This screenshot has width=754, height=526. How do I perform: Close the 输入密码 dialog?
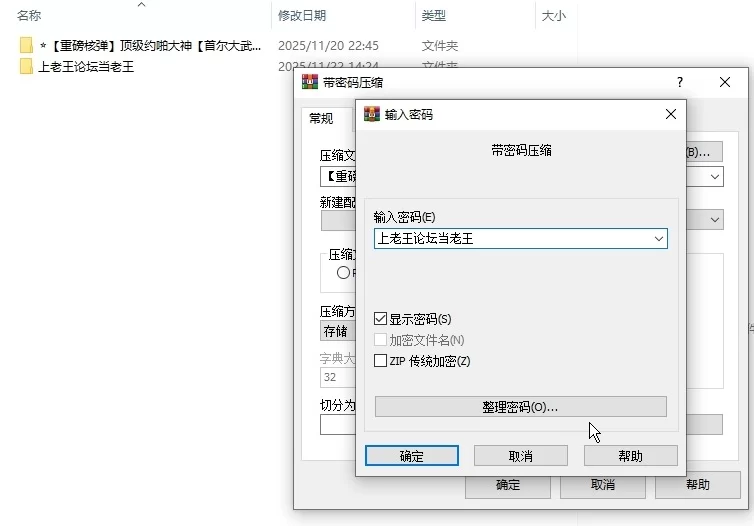point(671,114)
